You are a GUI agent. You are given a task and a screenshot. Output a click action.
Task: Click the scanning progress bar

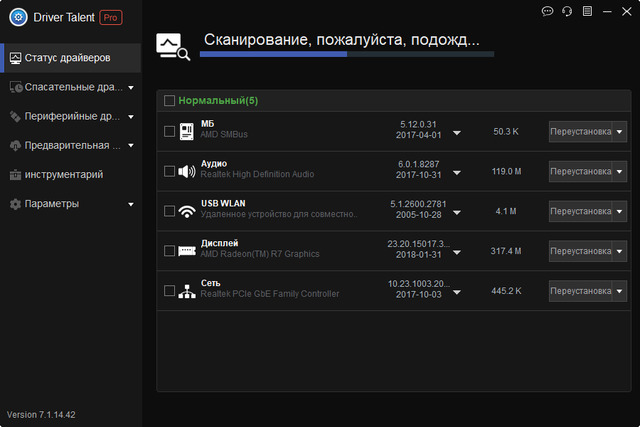(346, 54)
